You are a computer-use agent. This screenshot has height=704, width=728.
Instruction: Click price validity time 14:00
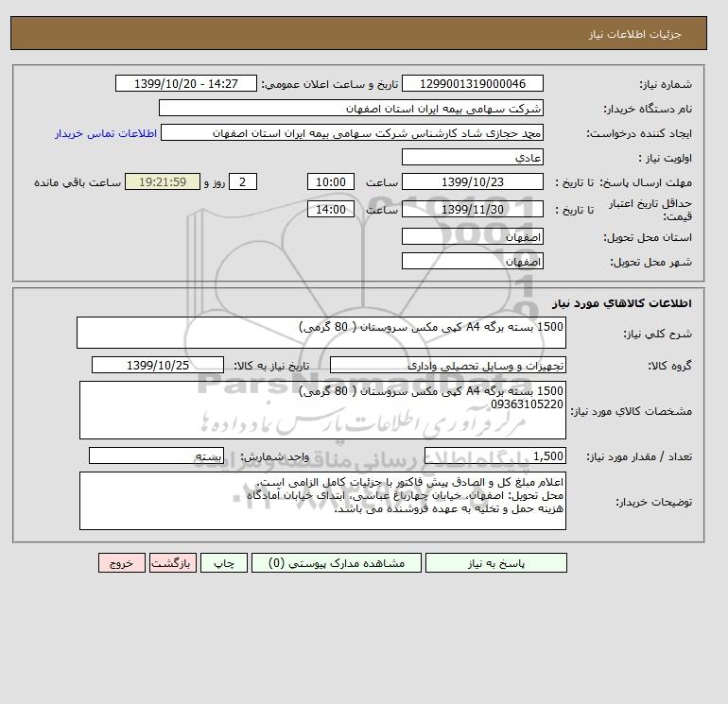331,209
